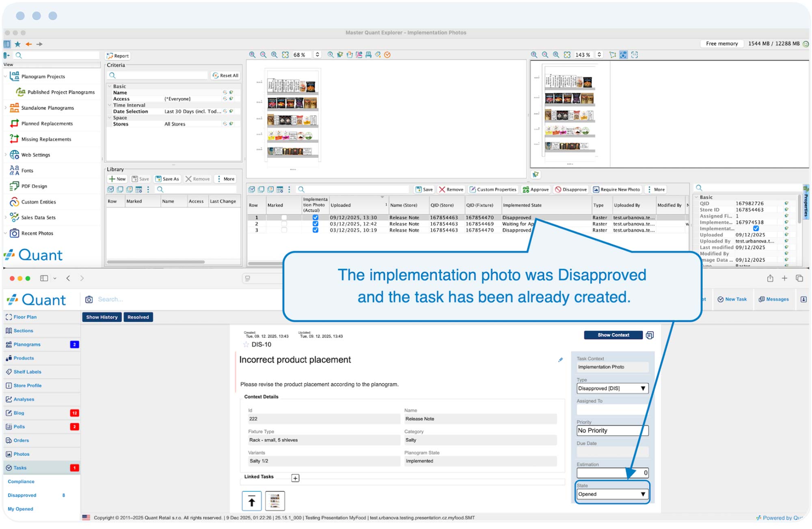Expand the Sales Data Sets tree node
Image resolution: width=812 pixels, height=529 pixels.
point(5,217)
